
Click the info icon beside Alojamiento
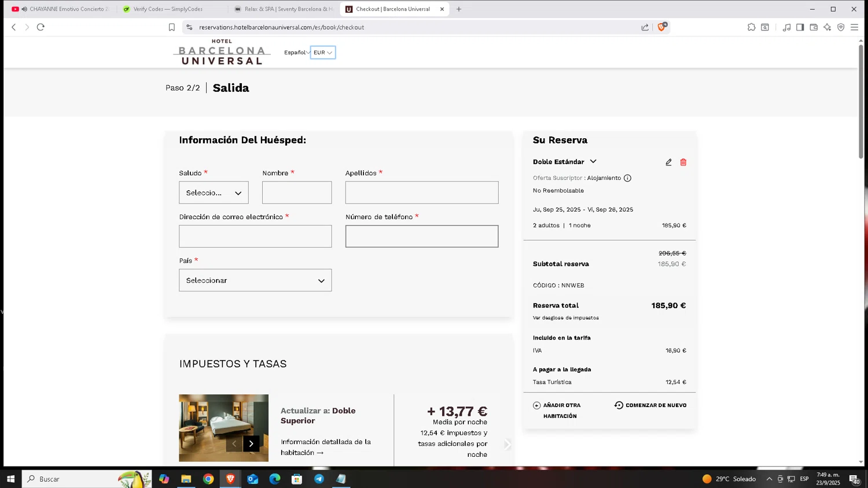point(627,178)
